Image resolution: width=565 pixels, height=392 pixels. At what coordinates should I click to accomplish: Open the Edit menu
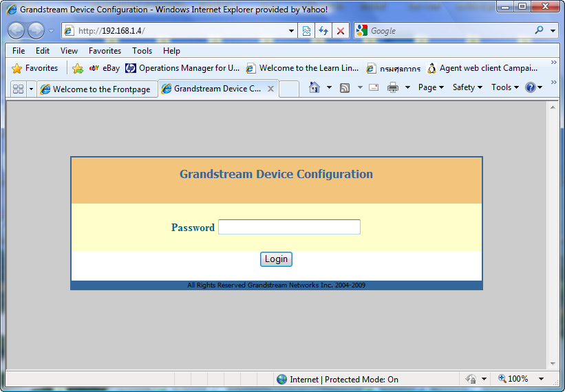(43, 51)
